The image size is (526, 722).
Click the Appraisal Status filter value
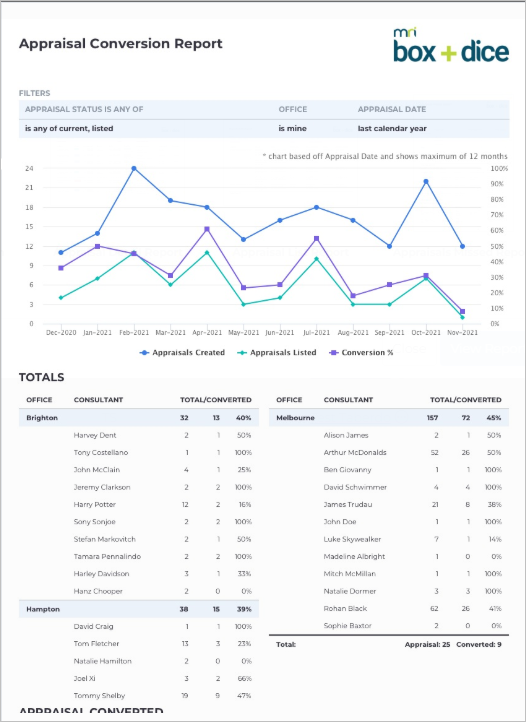point(69,128)
